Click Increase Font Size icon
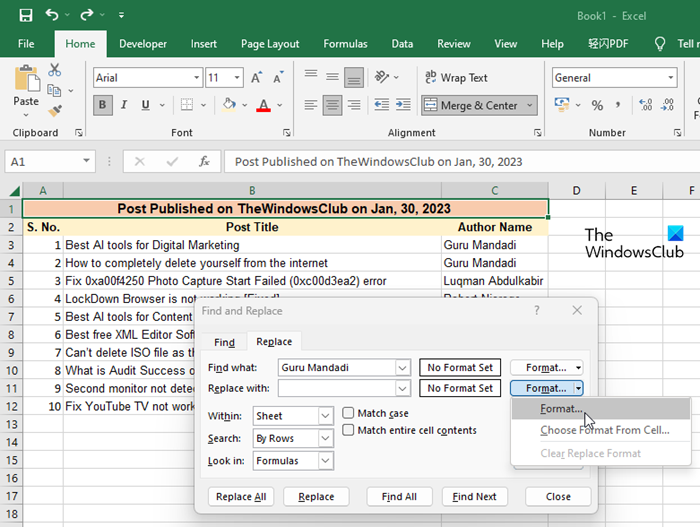This screenshot has width=700, height=527. pyautogui.click(x=257, y=78)
